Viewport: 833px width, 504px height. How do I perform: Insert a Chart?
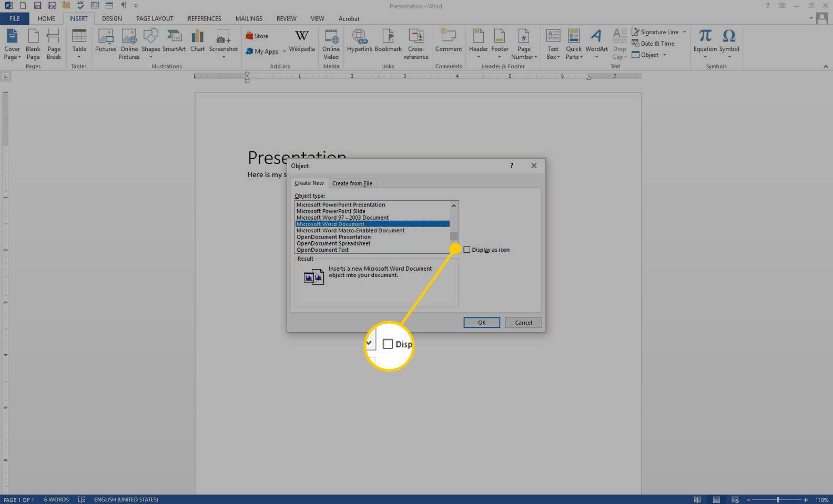point(197,41)
